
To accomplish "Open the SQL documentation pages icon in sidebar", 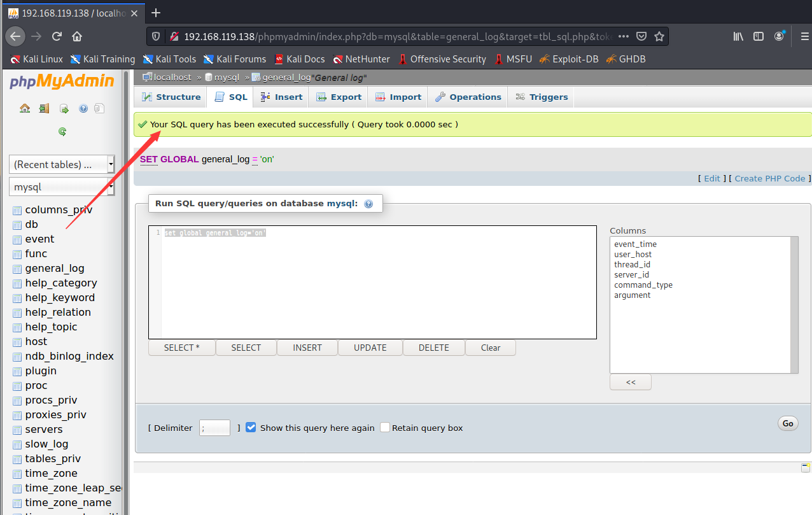I will click(99, 108).
